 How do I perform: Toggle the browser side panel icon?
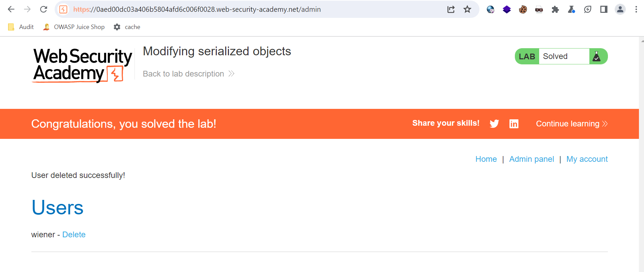[x=604, y=9]
